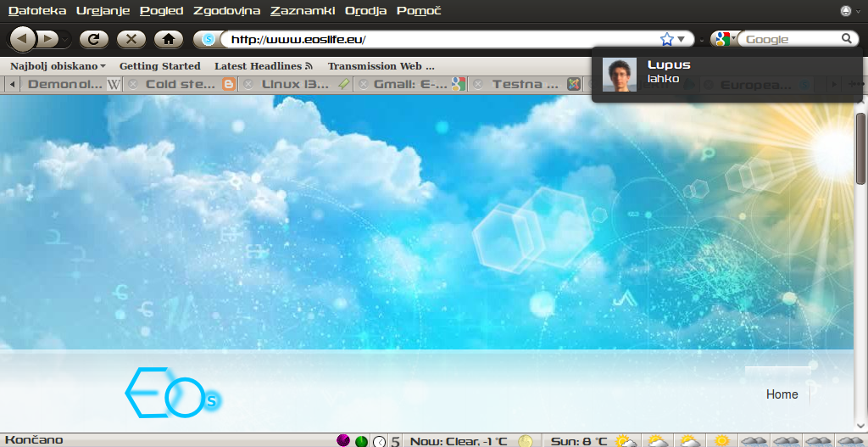Click the Reload page button

[x=94, y=39]
